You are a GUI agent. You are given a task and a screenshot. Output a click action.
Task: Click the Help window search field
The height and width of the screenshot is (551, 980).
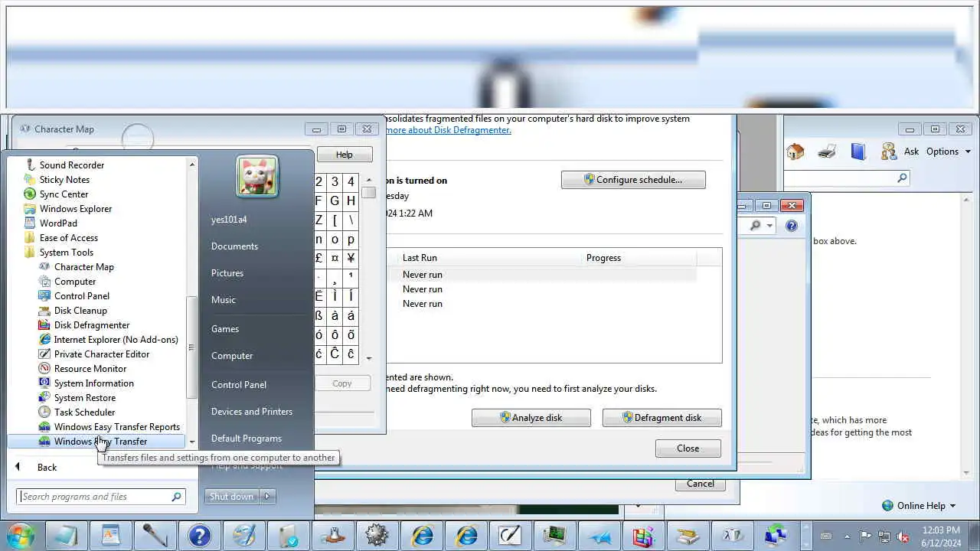847,178
